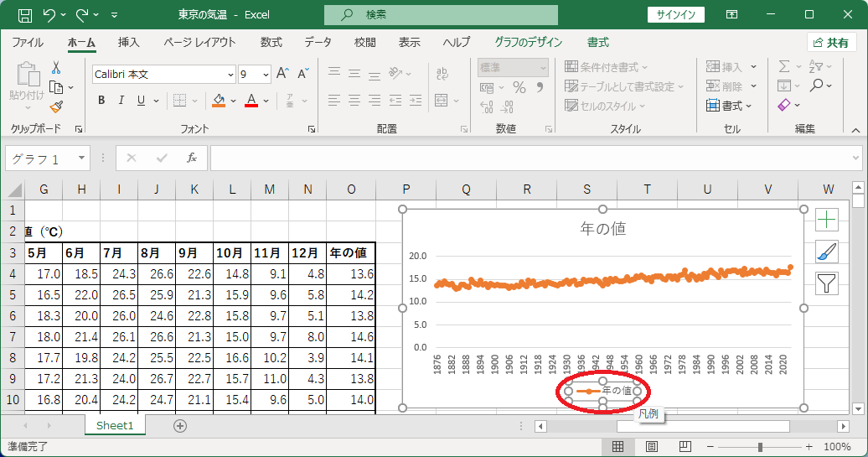Image resolution: width=868 pixels, height=457 pixels.
Task: Open 条件付き書式 dropdown
Action: tap(606, 67)
